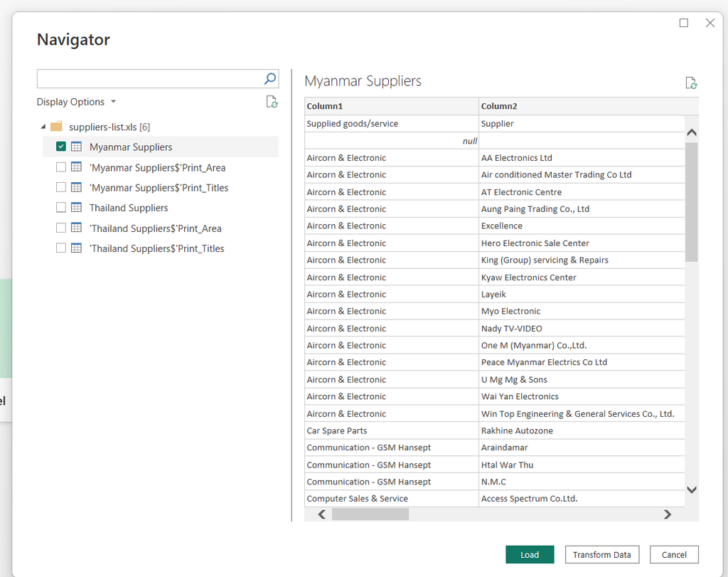Check the 'Myanmar Suppliers$'Print_Area checkbox
Image resolution: width=728 pixels, height=577 pixels.
pos(61,167)
